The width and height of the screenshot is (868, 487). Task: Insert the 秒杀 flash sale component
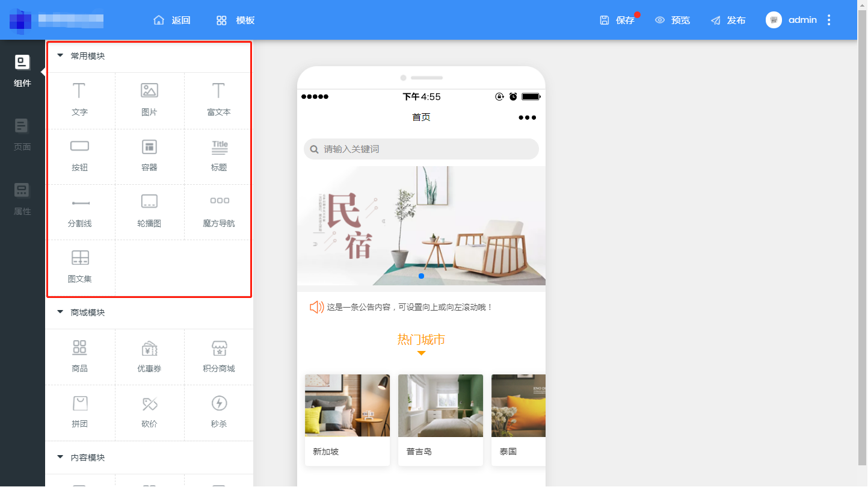click(x=218, y=412)
